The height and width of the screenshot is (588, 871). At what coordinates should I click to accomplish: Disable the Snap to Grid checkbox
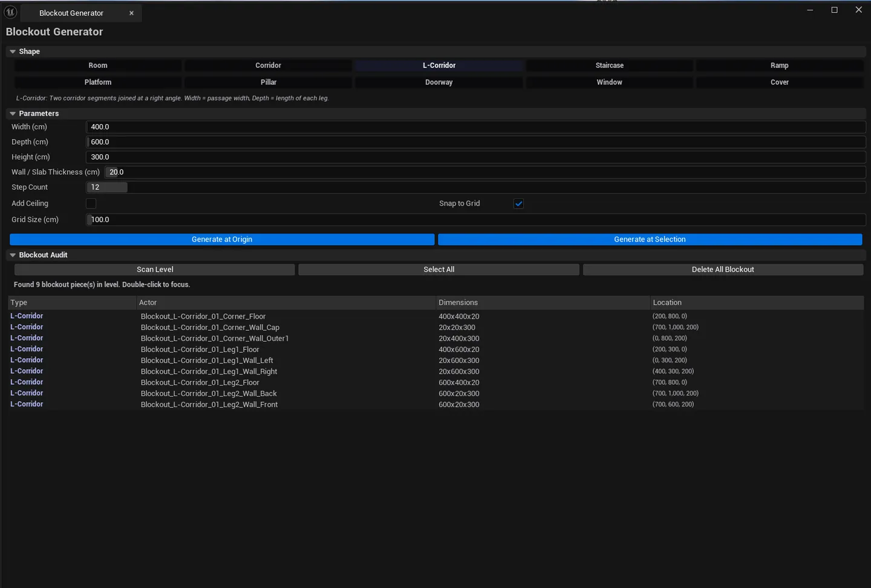tap(518, 204)
